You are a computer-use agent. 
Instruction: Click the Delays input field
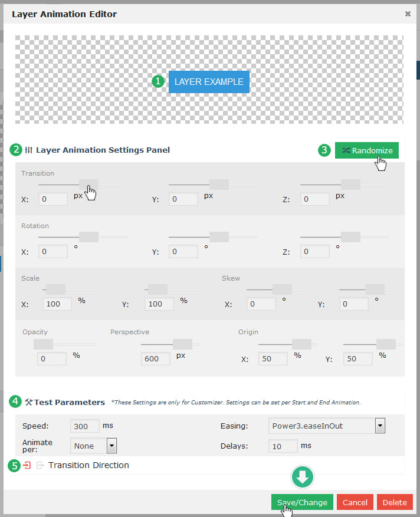click(283, 446)
